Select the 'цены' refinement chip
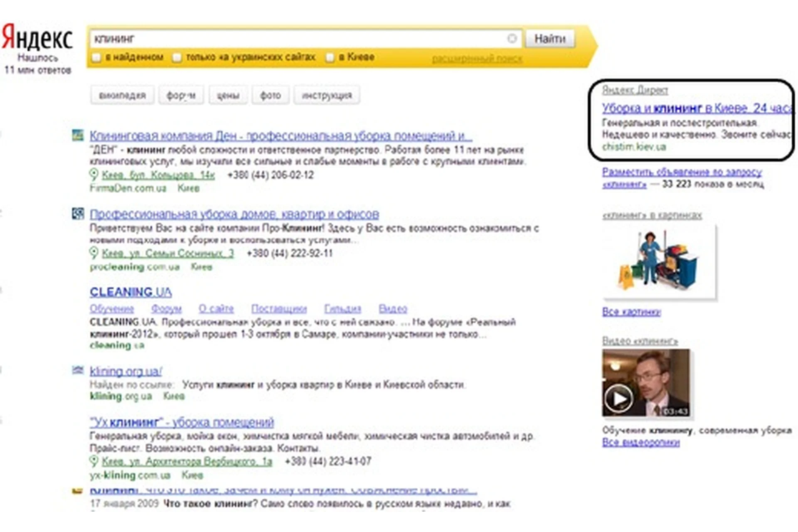The height and width of the screenshot is (532, 798). point(228,95)
